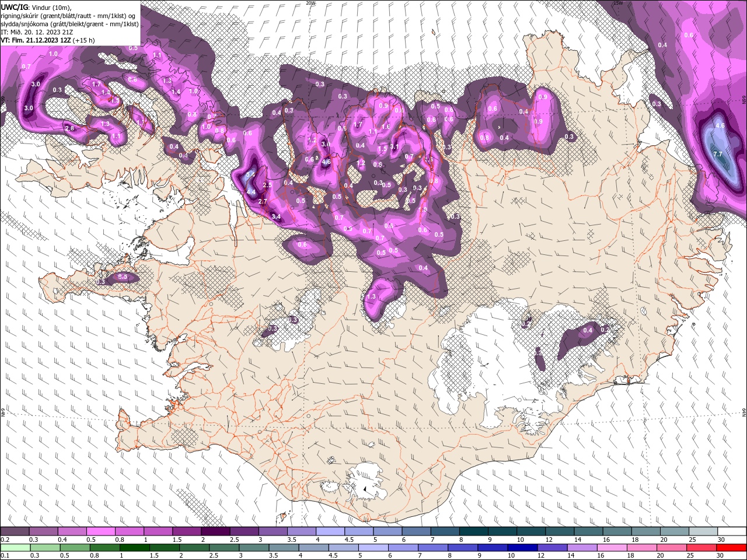Pick the dark purple snow-scale swatch between 2 and 2.5

point(215,531)
